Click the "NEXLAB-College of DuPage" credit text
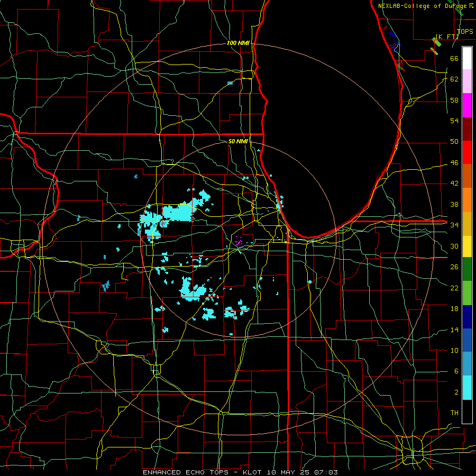Viewport: 476px width, 476px height. pyautogui.click(x=423, y=6)
